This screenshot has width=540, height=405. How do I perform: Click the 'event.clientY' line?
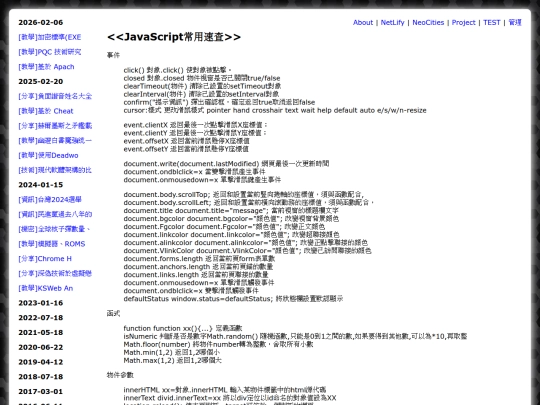195,133
